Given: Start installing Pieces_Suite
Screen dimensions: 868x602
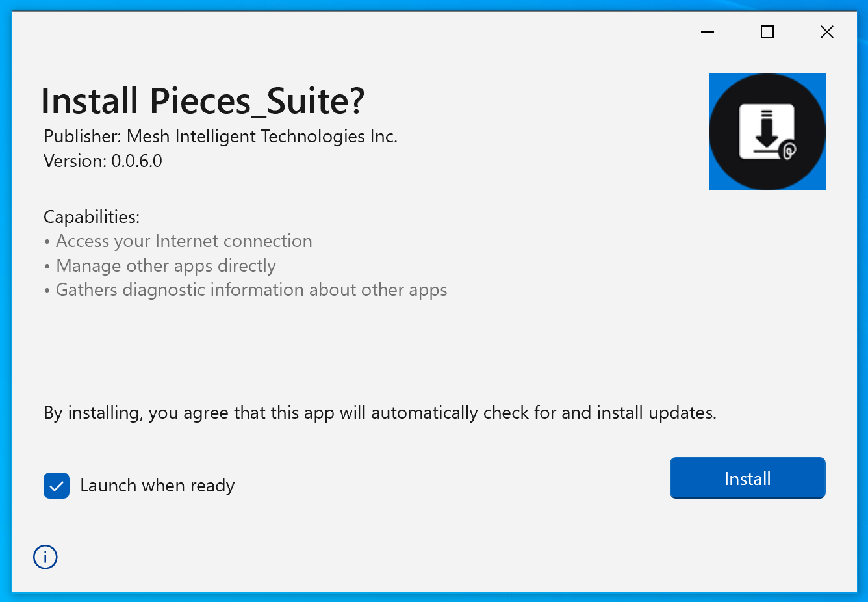Looking at the screenshot, I should 747,478.
